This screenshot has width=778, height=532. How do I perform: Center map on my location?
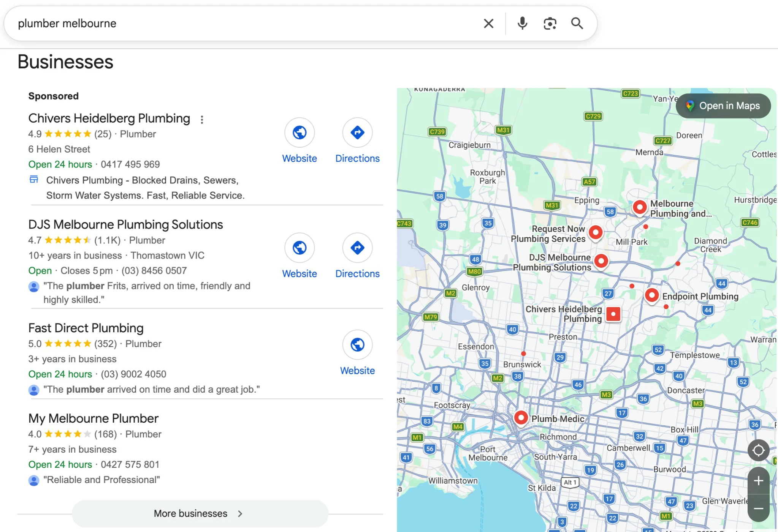[758, 450]
